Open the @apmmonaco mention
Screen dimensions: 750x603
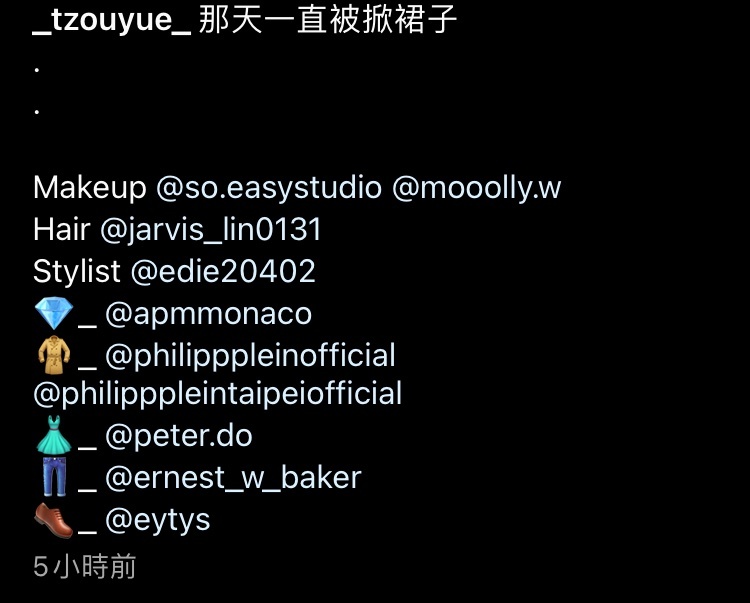click(208, 314)
